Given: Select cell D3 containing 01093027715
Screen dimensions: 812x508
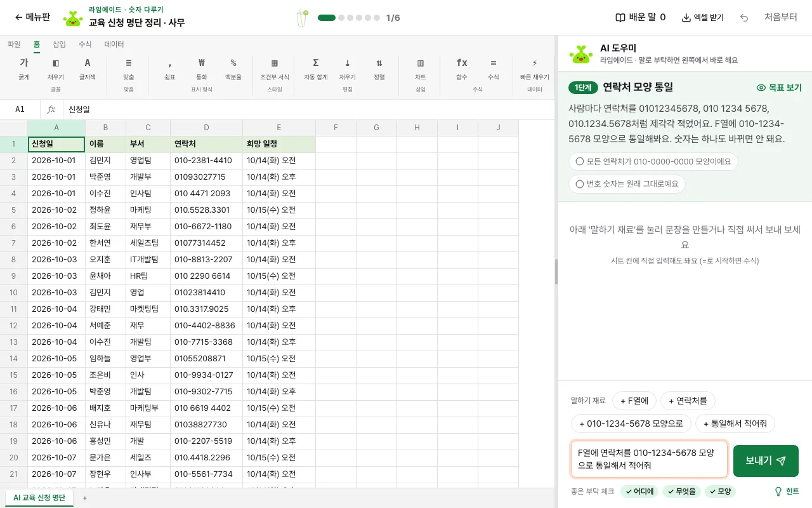Looking at the screenshot, I should [206, 177].
